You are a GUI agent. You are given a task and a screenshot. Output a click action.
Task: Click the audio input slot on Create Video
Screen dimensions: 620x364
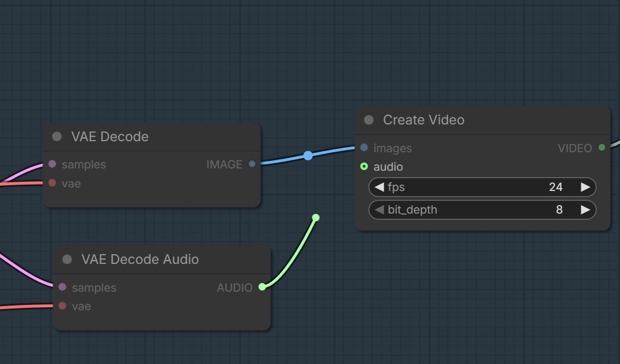[364, 167]
